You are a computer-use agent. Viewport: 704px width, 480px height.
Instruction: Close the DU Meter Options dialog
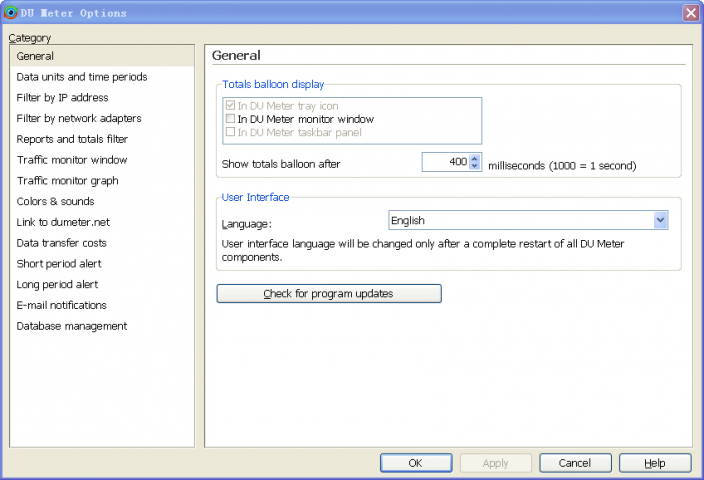click(690, 13)
